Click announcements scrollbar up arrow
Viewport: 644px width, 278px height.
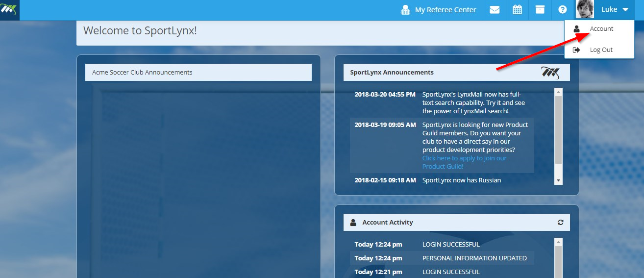click(558, 92)
